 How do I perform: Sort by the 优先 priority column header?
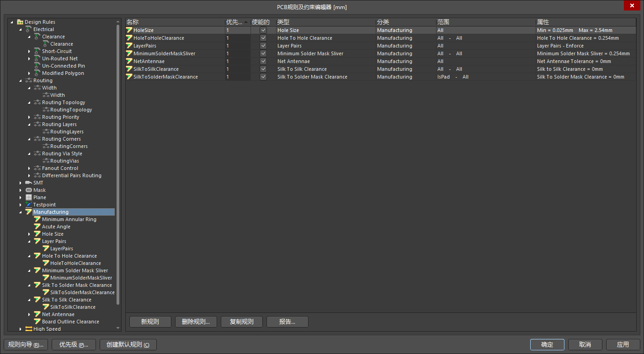click(238, 22)
